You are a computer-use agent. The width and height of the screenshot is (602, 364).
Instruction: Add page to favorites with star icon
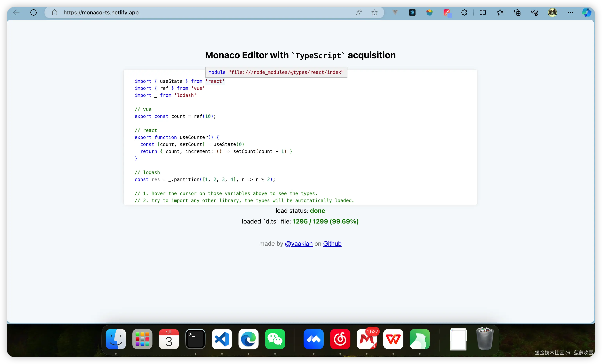pyautogui.click(x=374, y=12)
